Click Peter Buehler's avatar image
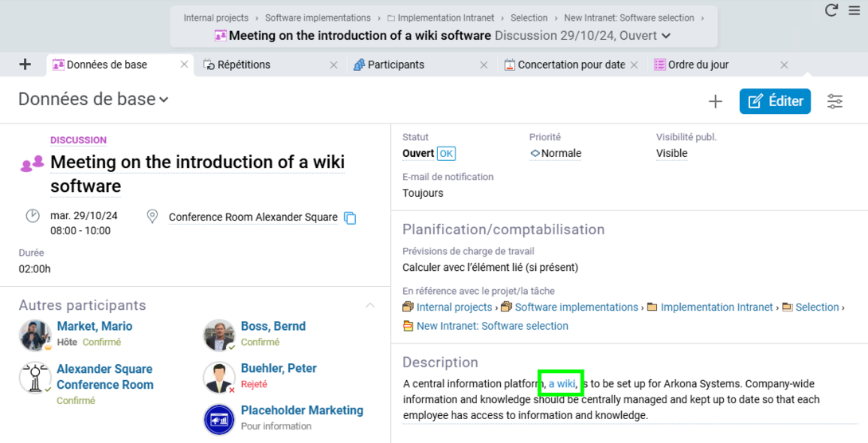Screen dimensions: 868x443 point(219,377)
